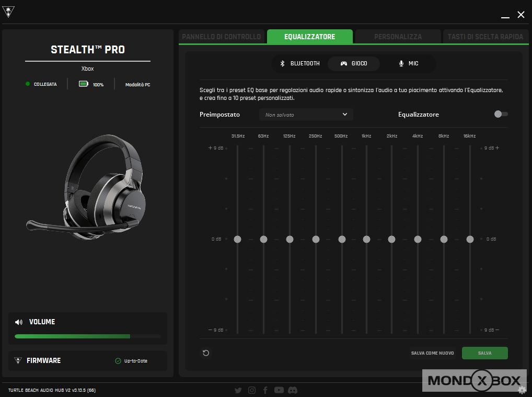
Task: Expand the Preimpostato preset dropdown
Action: coord(306,115)
